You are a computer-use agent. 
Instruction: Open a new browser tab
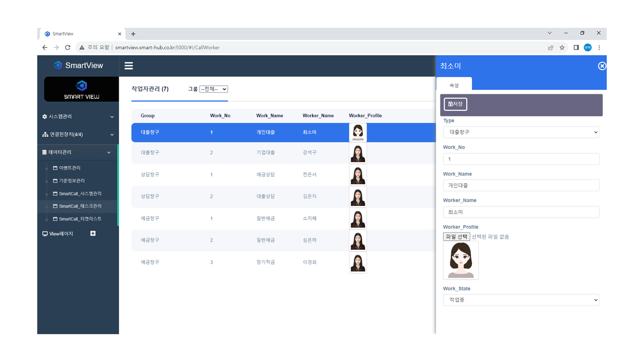tap(133, 34)
